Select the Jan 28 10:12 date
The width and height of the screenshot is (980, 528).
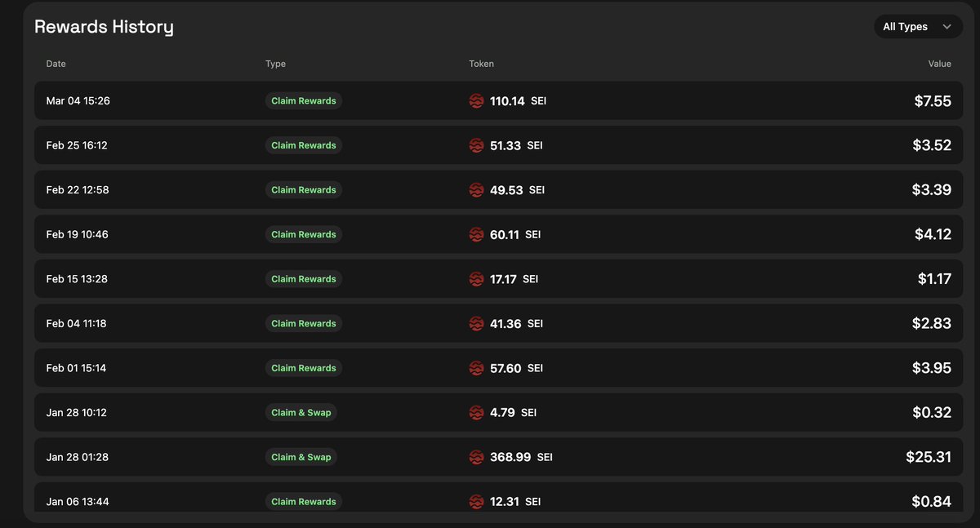click(x=76, y=413)
